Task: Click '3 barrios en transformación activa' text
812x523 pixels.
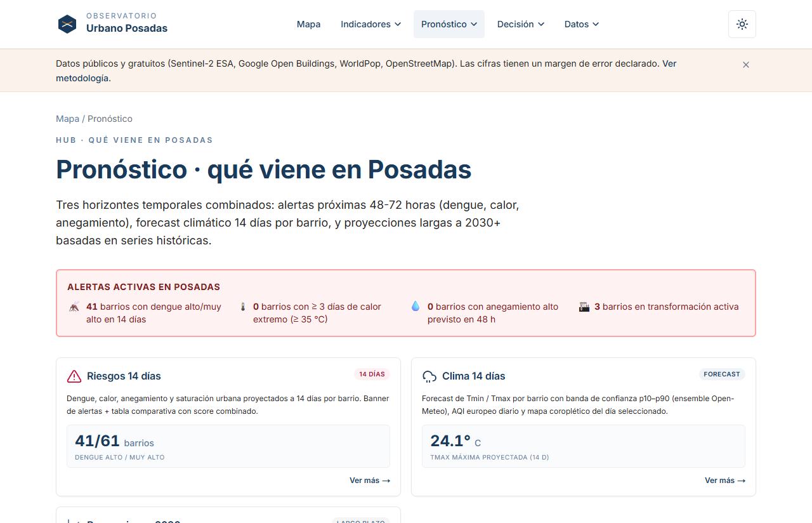Action: [666, 307]
